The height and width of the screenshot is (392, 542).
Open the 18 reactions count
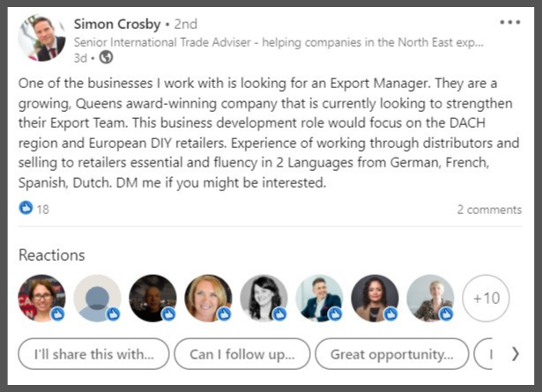point(43,210)
